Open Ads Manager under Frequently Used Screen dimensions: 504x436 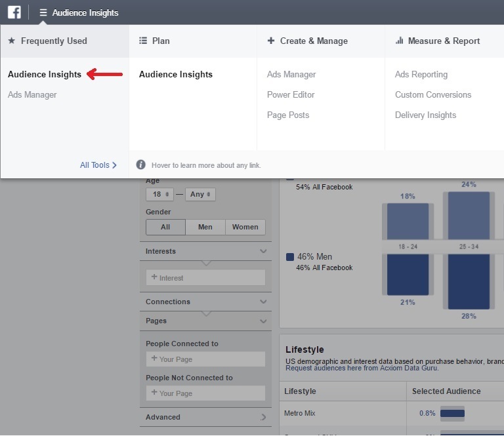(x=32, y=94)
